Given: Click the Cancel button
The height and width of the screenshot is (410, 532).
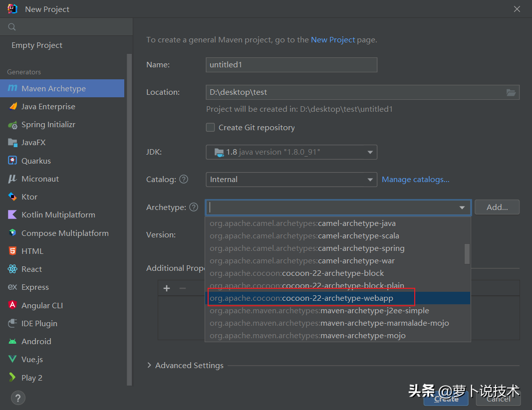Looking at the screenshot, I should [498, 399].
